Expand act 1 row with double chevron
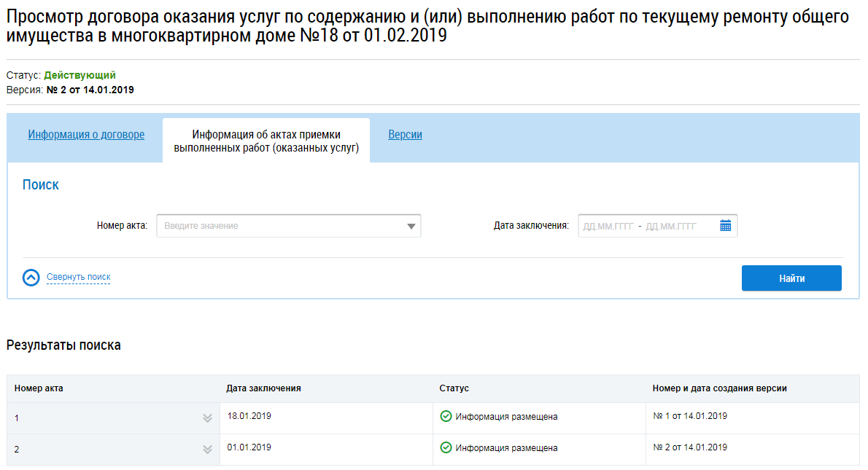This screenshot has width=868, height=470. 207,418
